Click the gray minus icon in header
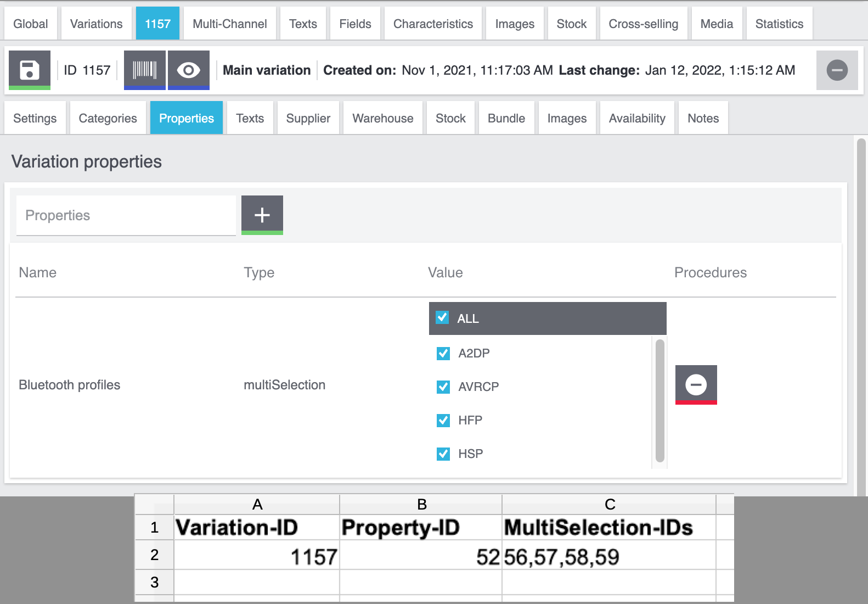This screenshot has width=868, height=604. pos(837,70)
